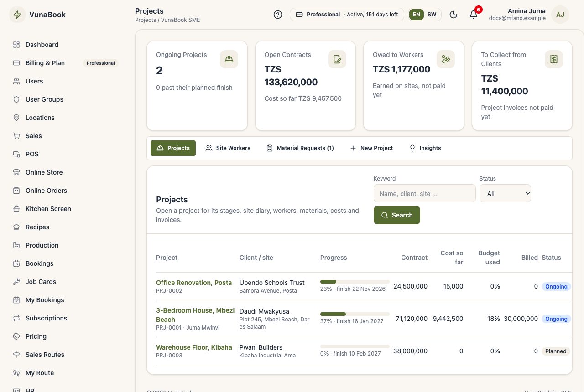Click the Search button
This screenshot has height=392, width=584.
pyautogui.click(x=397, y=215)
